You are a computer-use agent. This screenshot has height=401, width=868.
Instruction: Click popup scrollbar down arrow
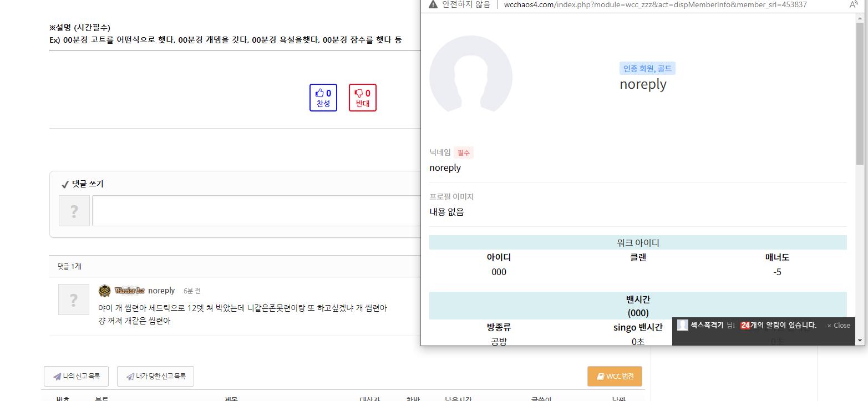tap(860, 341)
